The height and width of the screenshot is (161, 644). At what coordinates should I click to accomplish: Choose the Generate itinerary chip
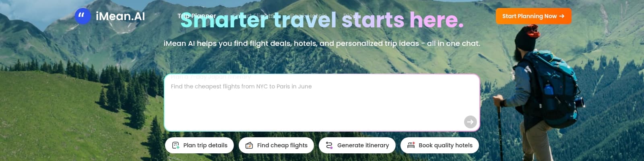[357, 145]
